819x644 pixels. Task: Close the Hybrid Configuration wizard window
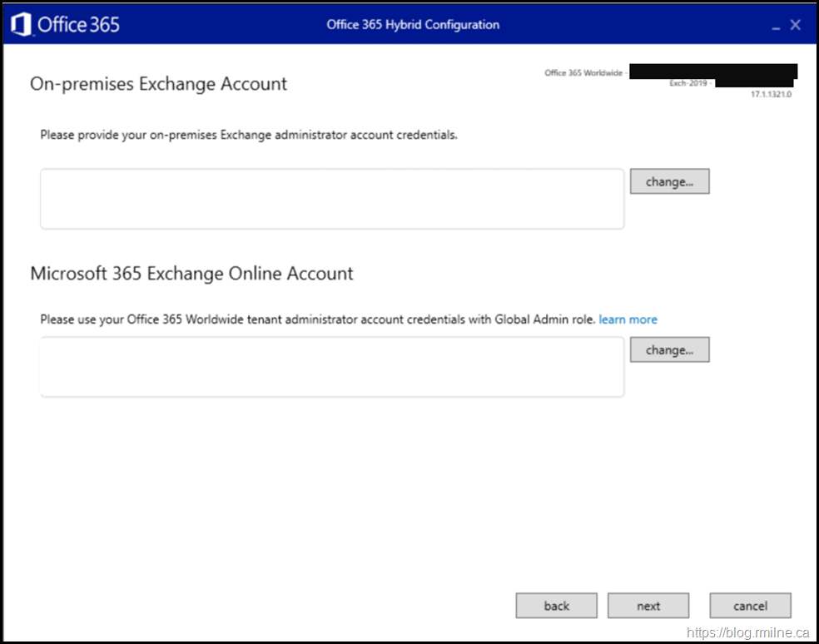point(796,25)
